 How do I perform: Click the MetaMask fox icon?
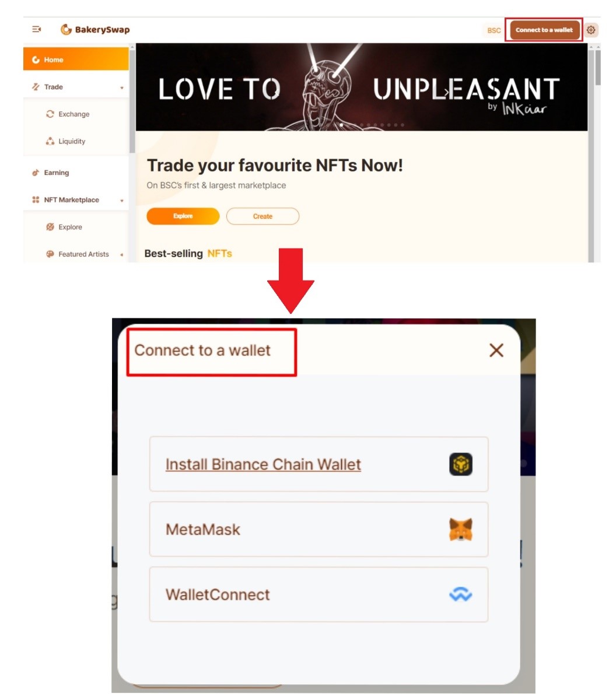click(461, 530)
